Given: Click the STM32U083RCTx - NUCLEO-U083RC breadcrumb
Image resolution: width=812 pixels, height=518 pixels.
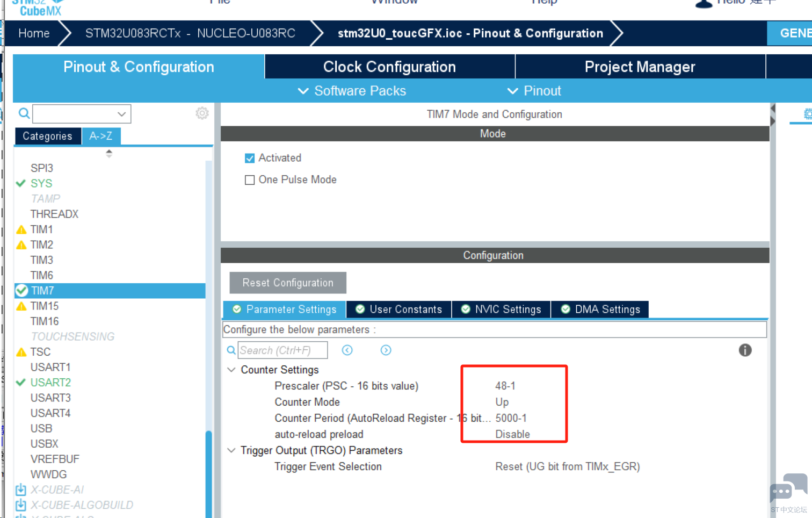Looking at the screenshot, I should point(190,33).
